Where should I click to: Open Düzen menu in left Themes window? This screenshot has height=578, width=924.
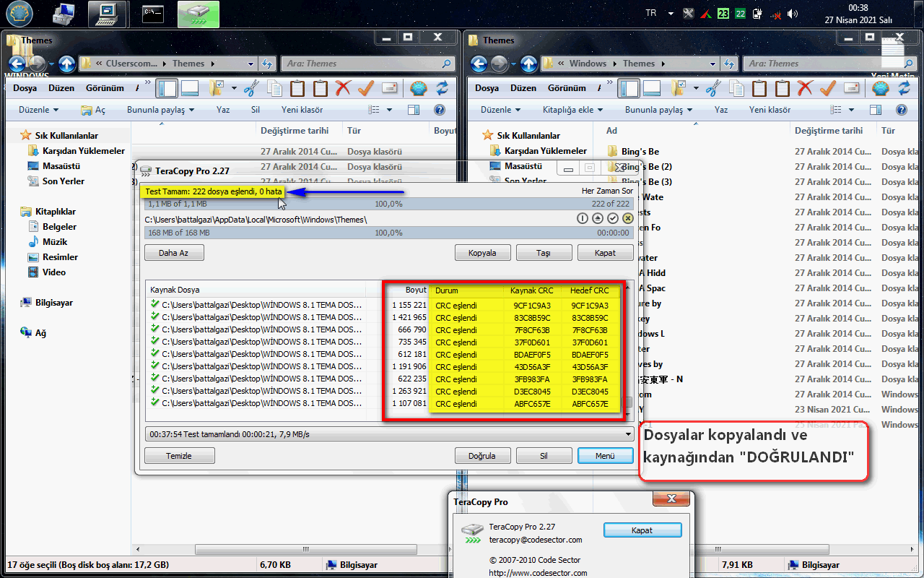(x=61, y=88)
